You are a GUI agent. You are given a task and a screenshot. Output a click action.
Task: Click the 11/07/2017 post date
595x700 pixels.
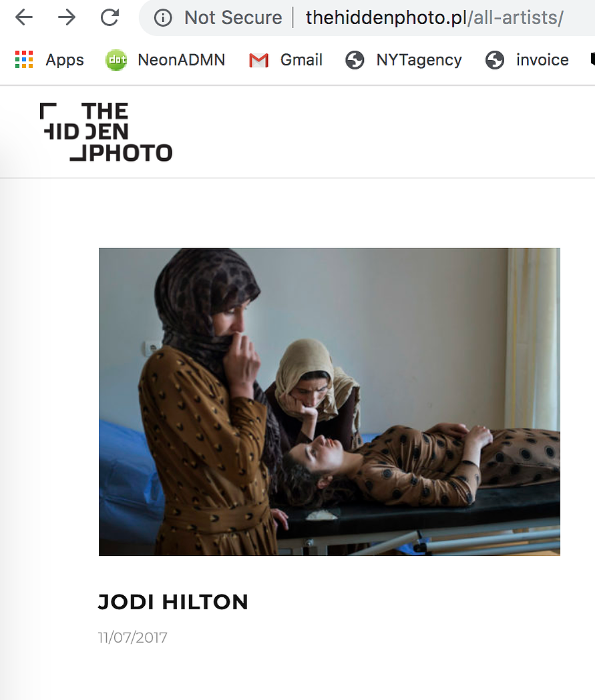click(133, 637)
